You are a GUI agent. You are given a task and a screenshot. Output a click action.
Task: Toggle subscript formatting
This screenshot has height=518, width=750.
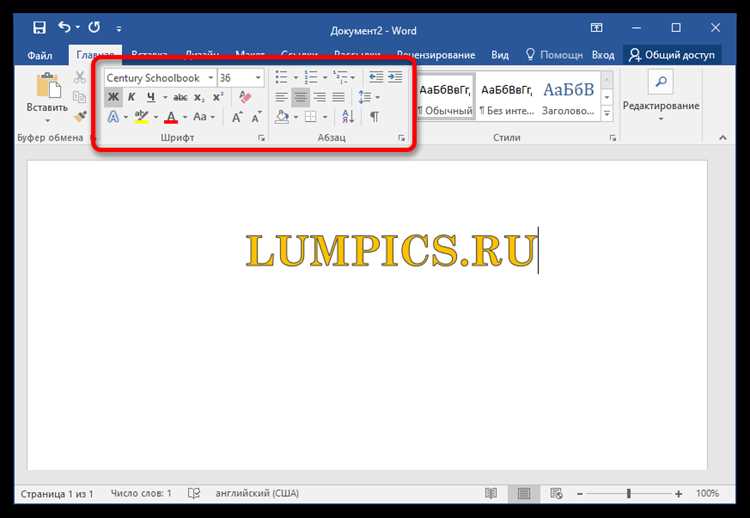point(199,98)
